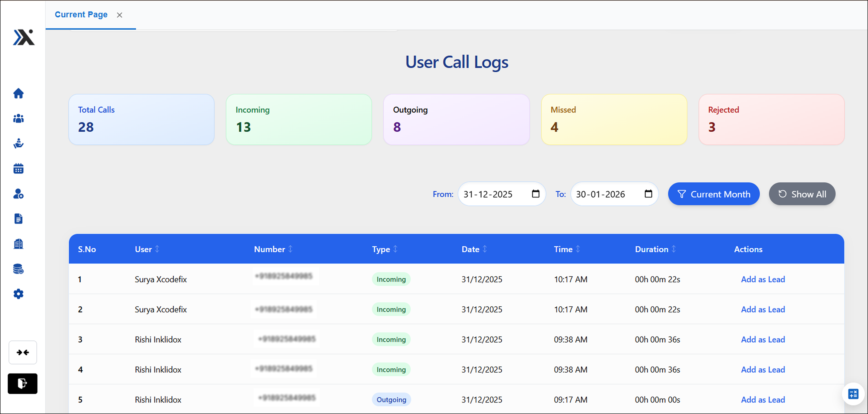This screenshot has height=414, width=868.
Task: Click Add as Lead for row 4
Action: (x=763, y=370)
